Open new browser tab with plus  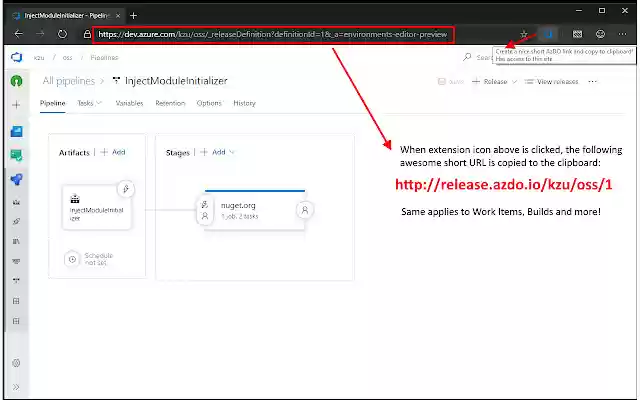[133, 16]
